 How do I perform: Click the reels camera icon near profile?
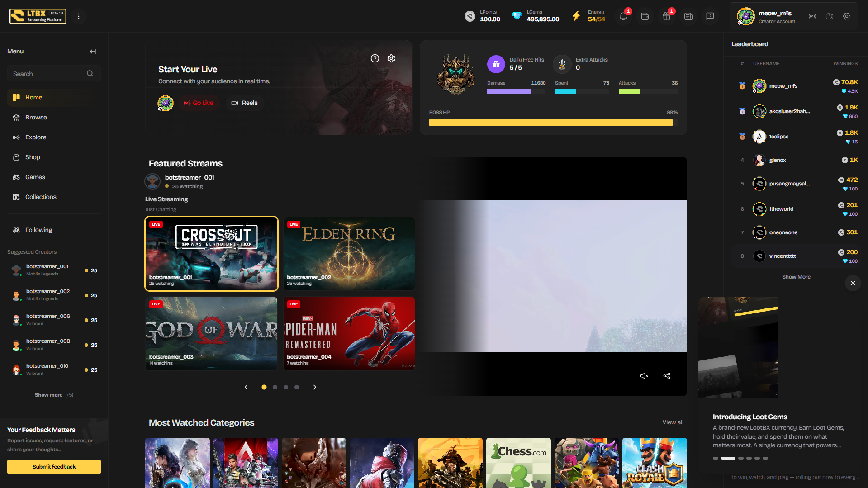830,16
